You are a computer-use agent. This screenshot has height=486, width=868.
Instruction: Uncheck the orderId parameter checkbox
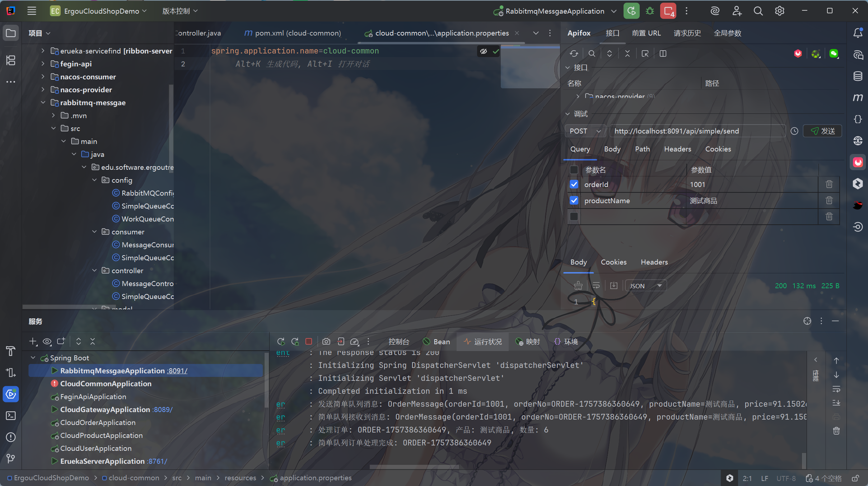[574, 184]
